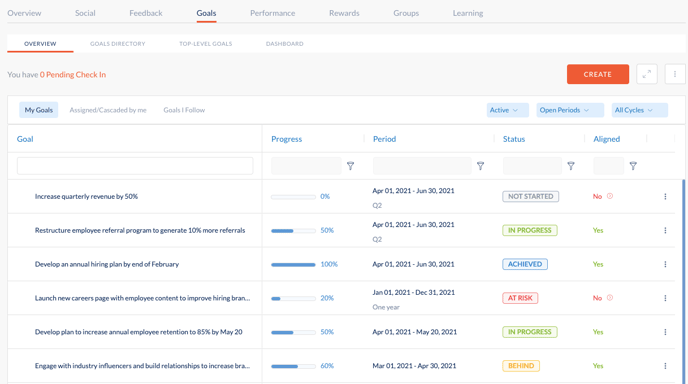Open the Active status dropdown
This screenshot has height=384, width=688.
click(x=508, y=110)
